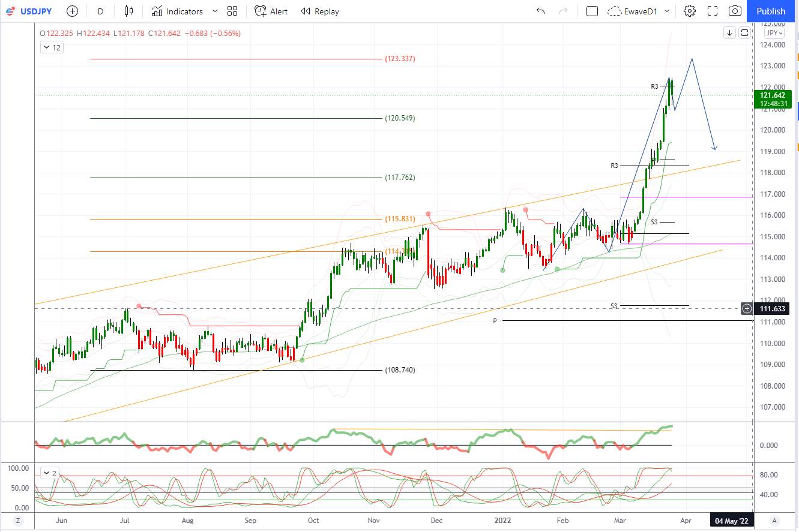The width and height of the screenshot is (799, 532).
Task: Click the blue Publish button
Action: click(771, 11)
